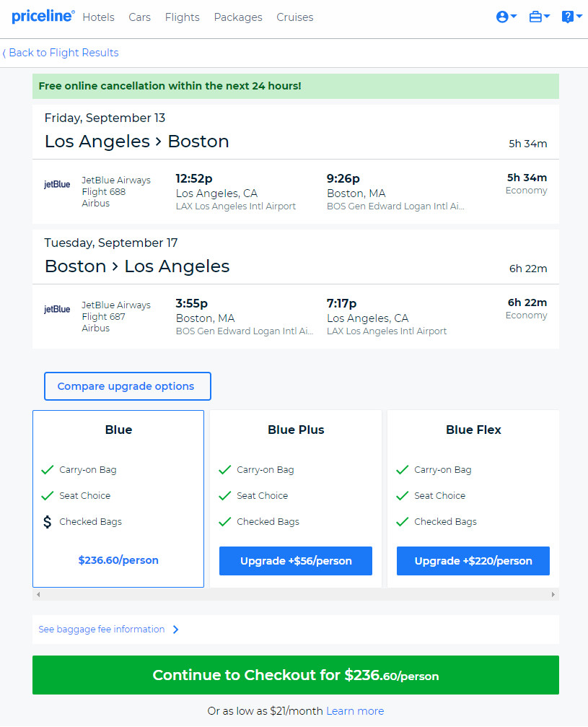Click the priceline logo
Image resolution: width=588 pixels, height=727 pixels.
pos(43,16)
